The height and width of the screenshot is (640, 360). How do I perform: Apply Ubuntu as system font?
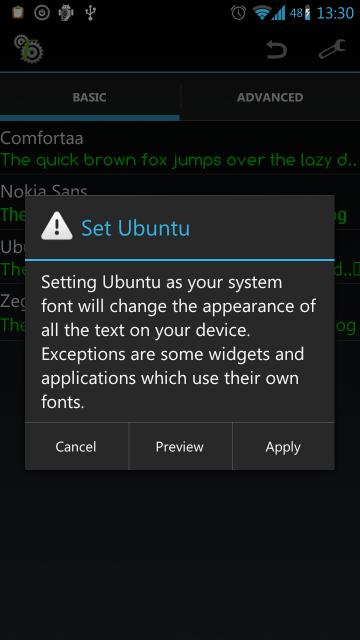click(283, 447)
